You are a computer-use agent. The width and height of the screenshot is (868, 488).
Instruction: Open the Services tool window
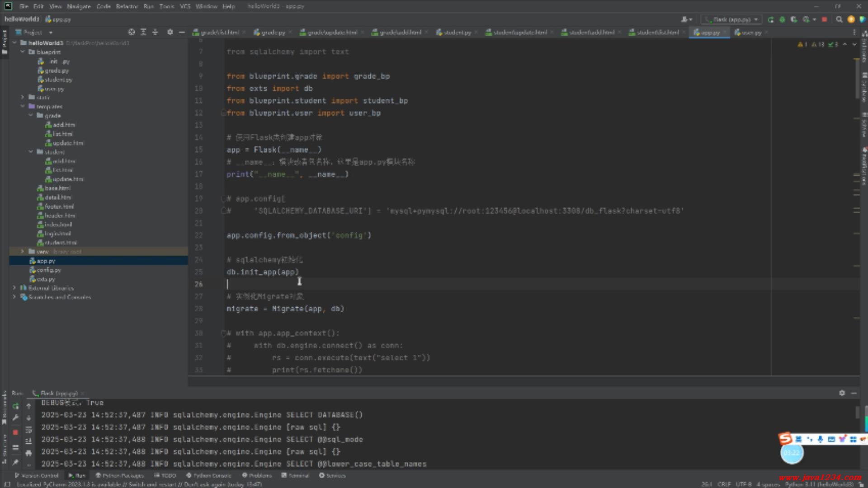coord(332,475)
